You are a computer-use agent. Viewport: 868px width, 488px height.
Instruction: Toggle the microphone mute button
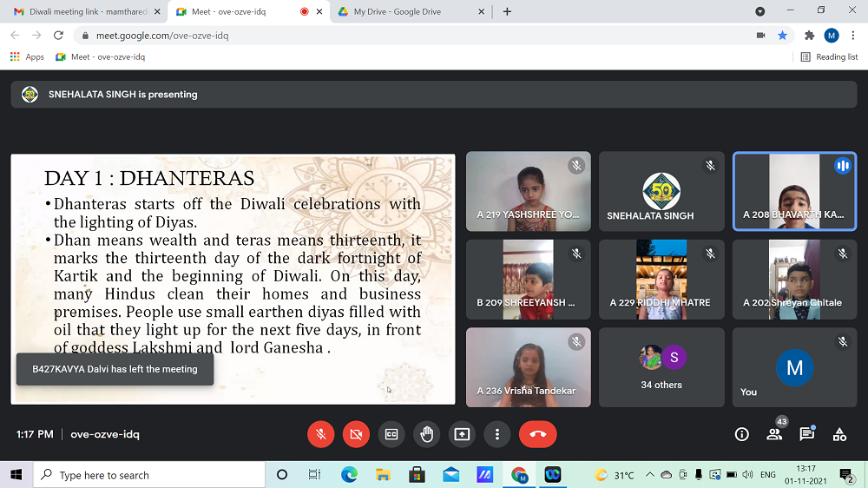[321, 434]
